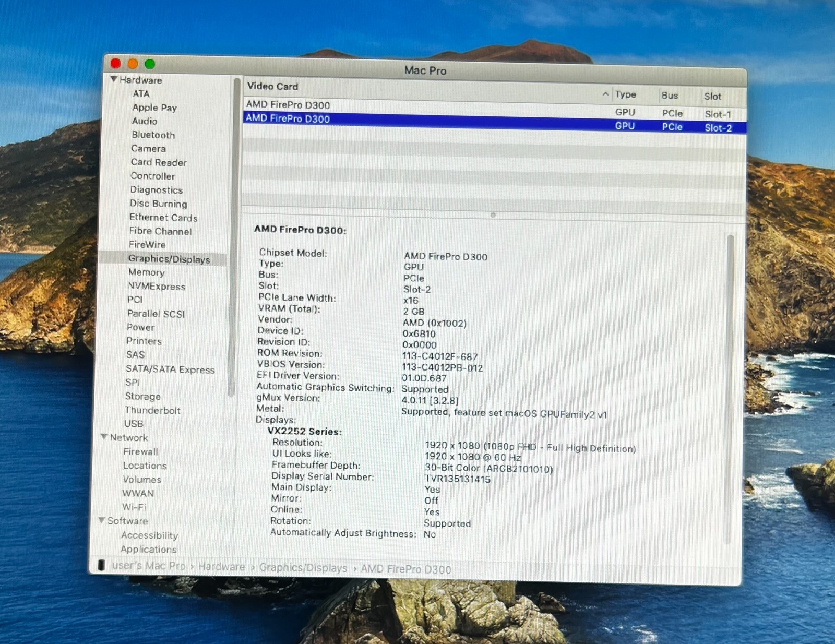The height and width of the screenshot is (644, 835).
Task: Choose Controller in the hardware list
Action: pos(152,176)
